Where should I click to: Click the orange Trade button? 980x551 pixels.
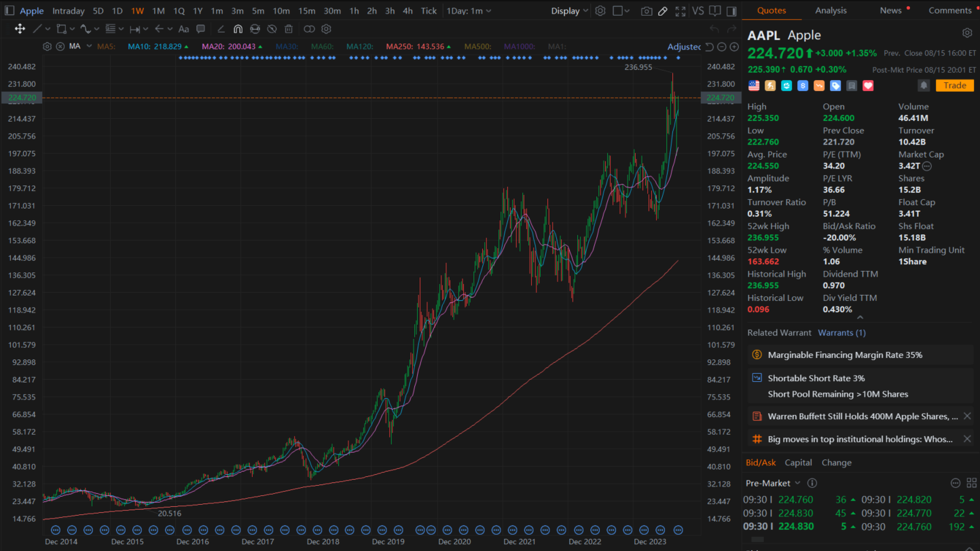pyautogui.click(x=954, y=86)
